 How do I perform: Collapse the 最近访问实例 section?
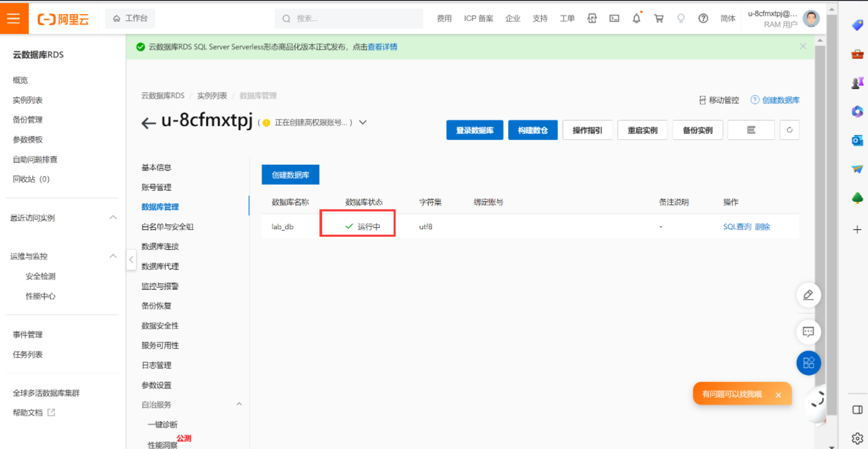[113, 218]
